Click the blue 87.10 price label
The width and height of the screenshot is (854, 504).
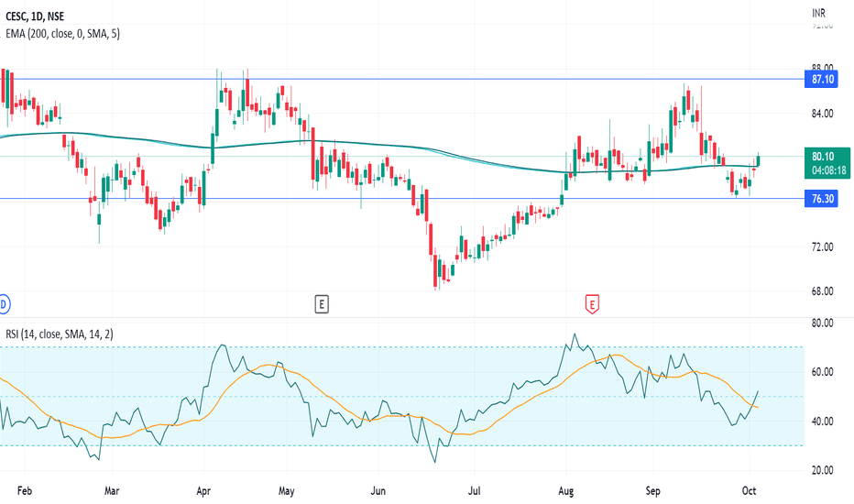(822, 80)
